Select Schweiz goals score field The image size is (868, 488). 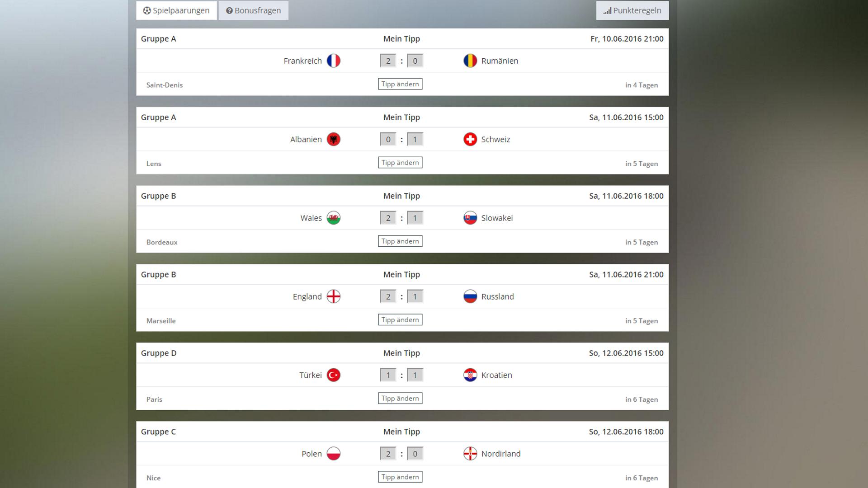pyautogui.click(x=415, y=139)
